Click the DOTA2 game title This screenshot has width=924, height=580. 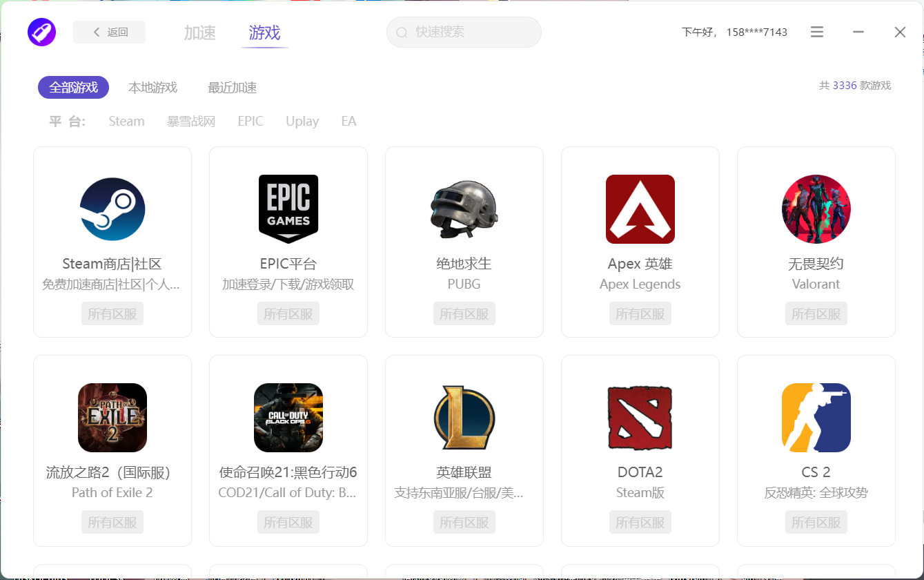[x=640, y=472]
